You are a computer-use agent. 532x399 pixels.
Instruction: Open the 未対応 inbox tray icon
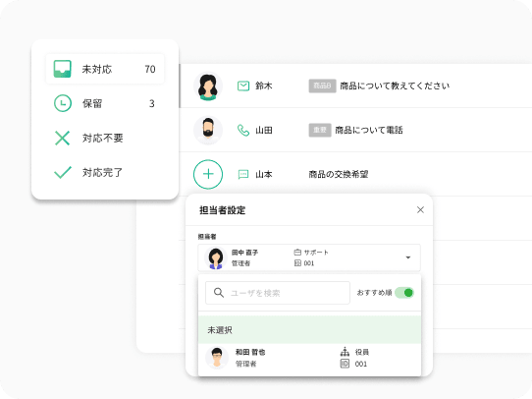(x=63, y=69)
